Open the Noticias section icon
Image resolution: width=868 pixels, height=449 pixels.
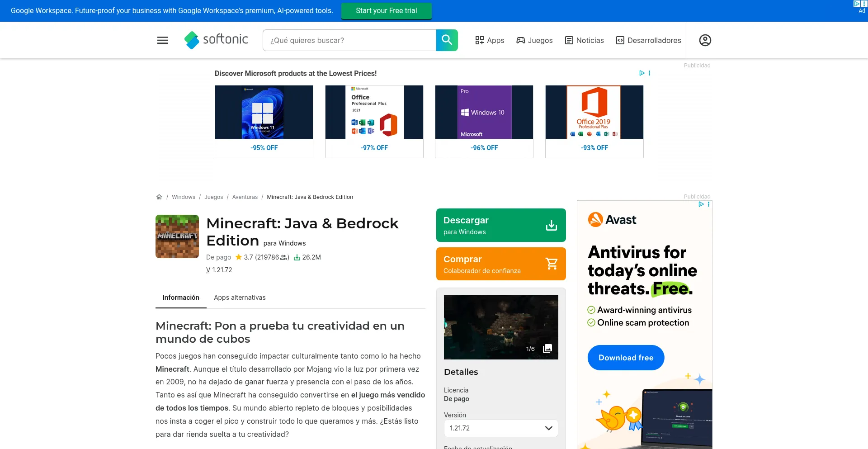click(568, 40)
